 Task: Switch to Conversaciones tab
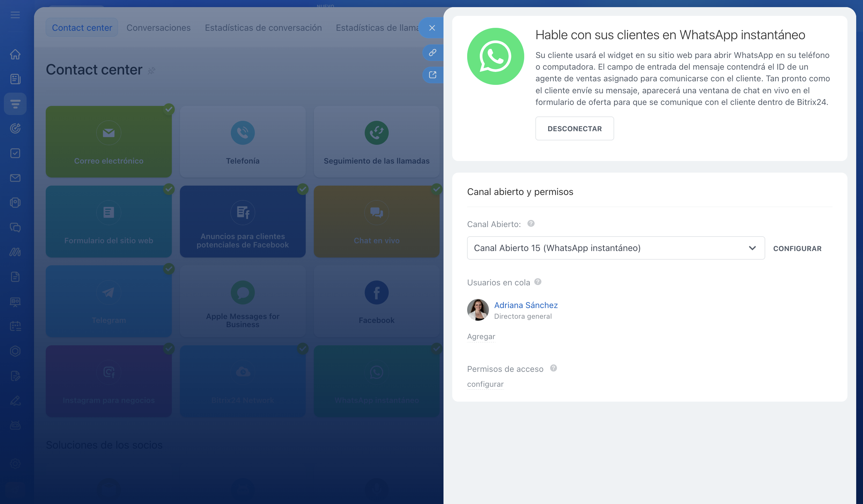pyautogui.click(x=158, y=28)
